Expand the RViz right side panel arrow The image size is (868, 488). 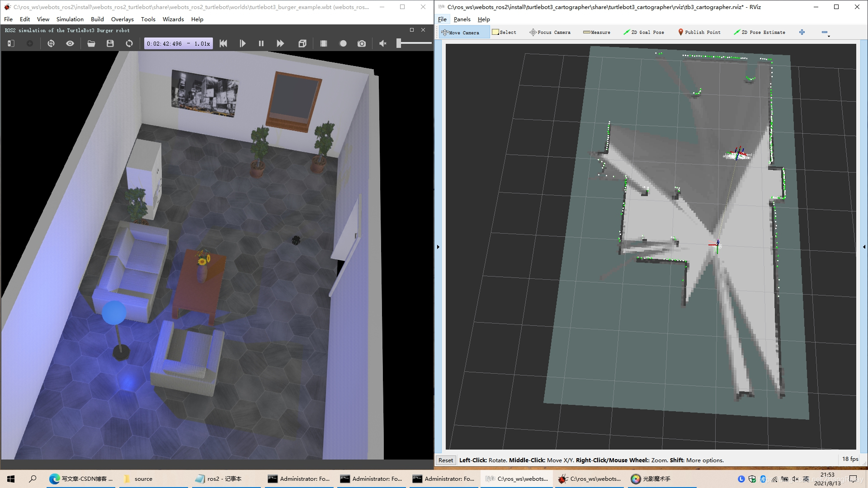[864, 247]
